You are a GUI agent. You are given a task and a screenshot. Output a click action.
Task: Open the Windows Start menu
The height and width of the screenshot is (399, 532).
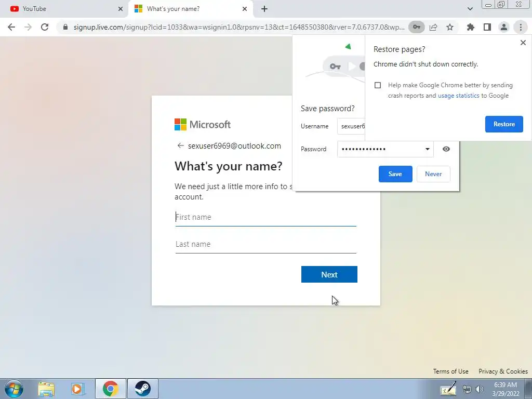point(14,389)
